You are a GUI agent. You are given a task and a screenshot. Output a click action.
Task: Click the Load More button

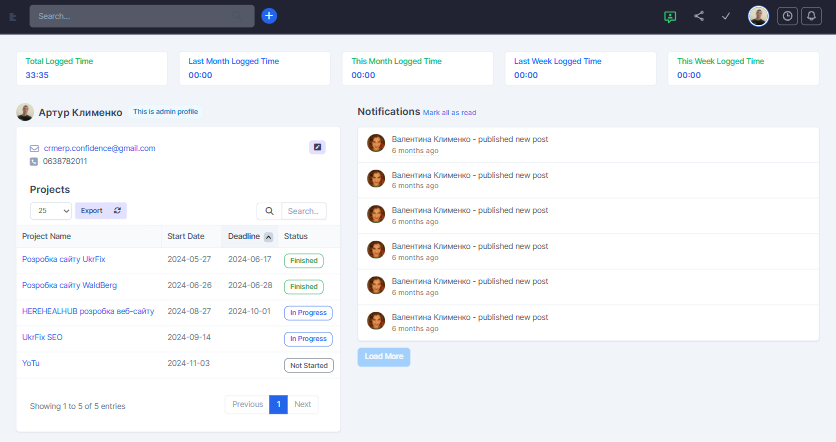[x=383, y=356]
